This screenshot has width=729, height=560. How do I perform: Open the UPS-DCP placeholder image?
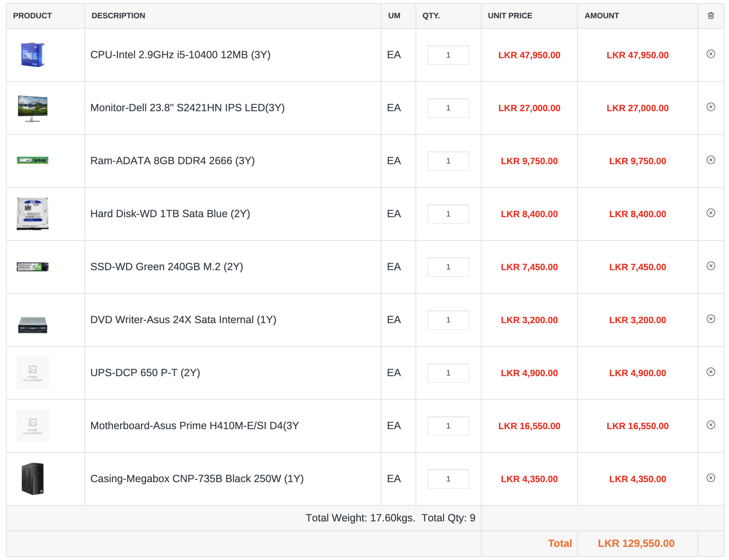tap(33, 373)
